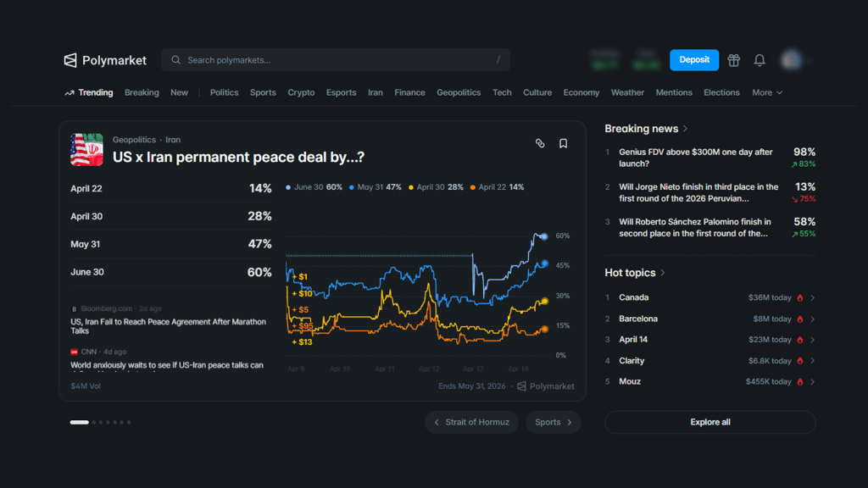Image resolution: width=868 pixels, height=488 pixels.
Task: Click the first carousel page indicator
Action: [79, 422]
